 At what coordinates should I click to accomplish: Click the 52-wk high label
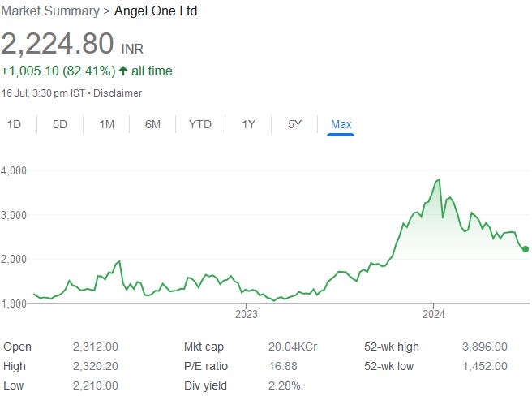(392, 346)
